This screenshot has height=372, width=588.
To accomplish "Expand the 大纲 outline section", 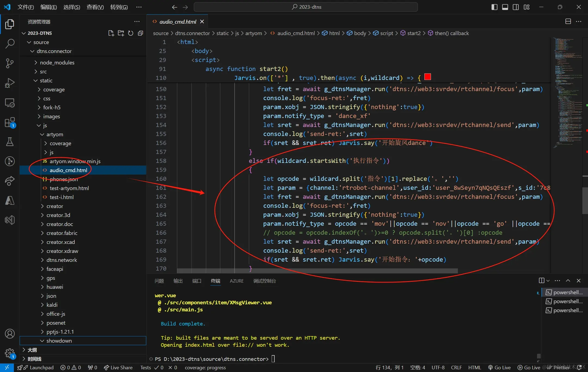I will tap(32, 350).
